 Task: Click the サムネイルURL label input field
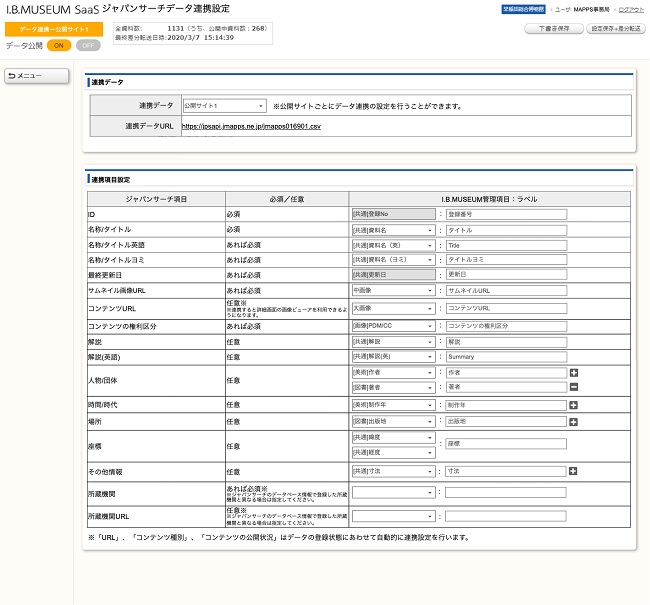point(506,291)
